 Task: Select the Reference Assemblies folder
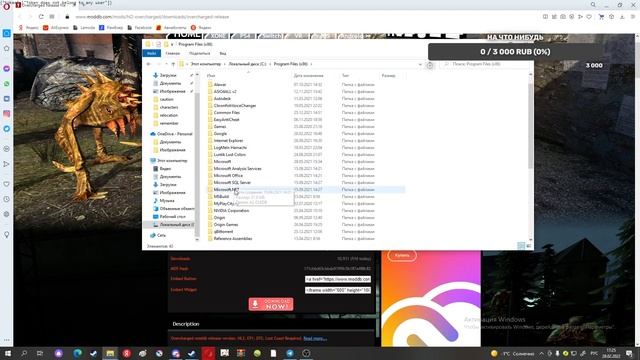point(233,238)
